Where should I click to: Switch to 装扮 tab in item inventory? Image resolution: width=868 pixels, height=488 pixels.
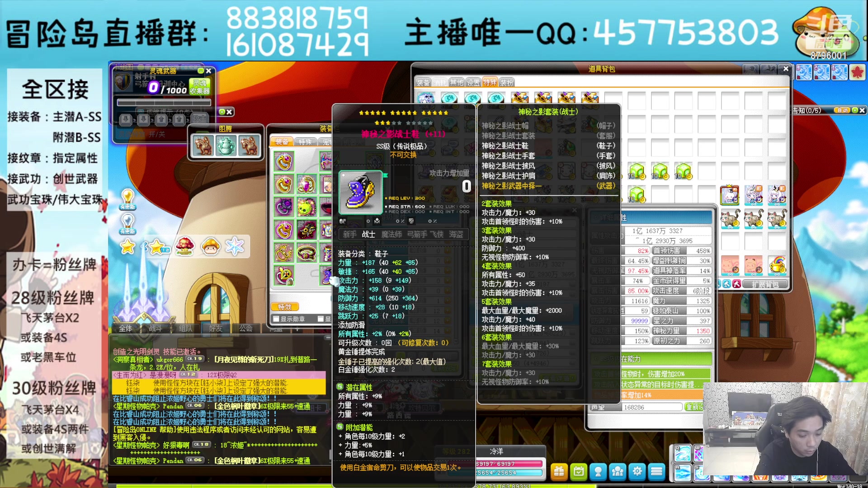[507, 82]
